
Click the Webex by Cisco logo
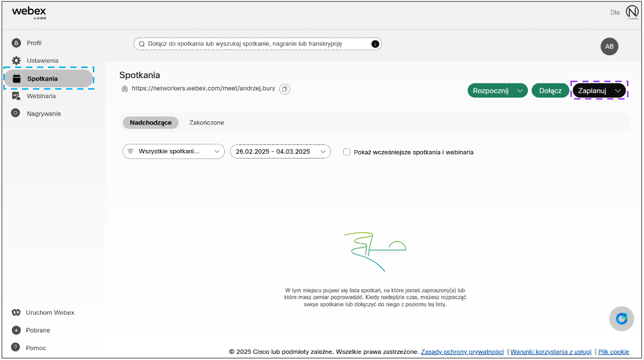point(29,13)
